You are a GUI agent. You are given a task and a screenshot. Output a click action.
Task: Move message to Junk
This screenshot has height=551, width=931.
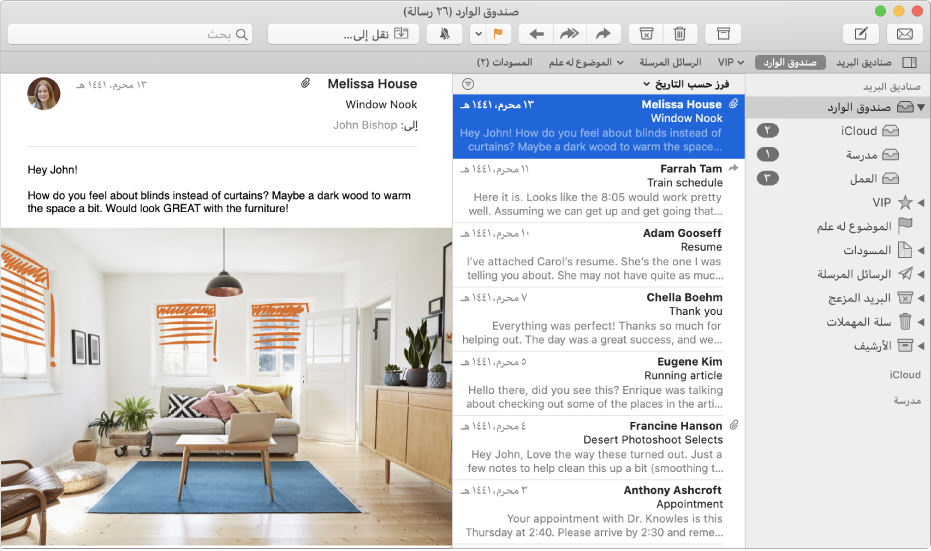[x=646, y=34]
